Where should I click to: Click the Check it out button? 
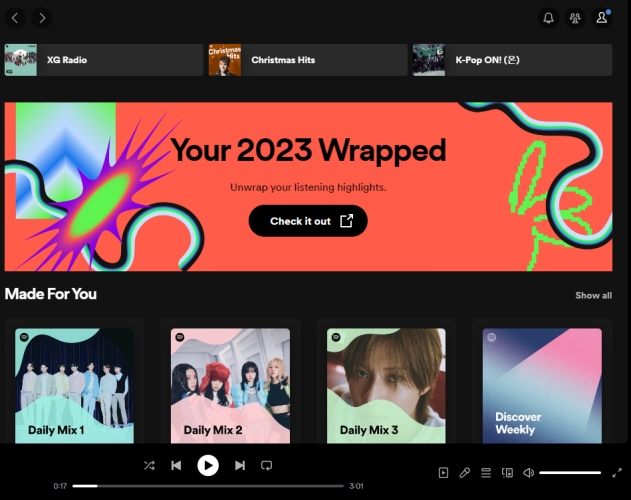click(x=308, y=221)
